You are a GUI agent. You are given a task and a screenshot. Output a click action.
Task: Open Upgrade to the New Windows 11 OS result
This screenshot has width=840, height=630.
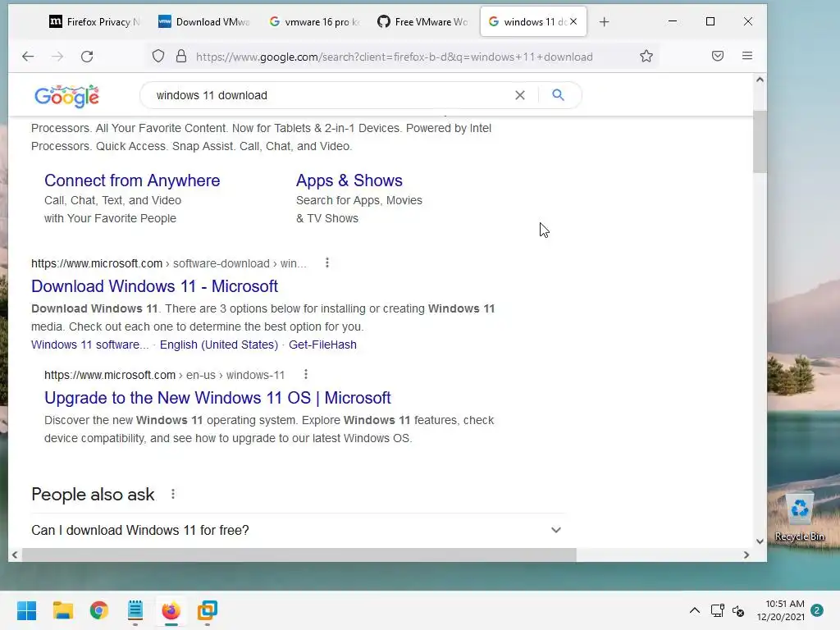click(217, 398)
